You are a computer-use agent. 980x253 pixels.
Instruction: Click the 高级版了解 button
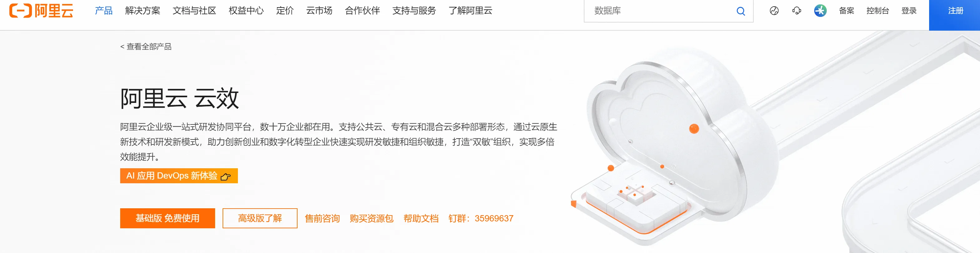[260, 218]
